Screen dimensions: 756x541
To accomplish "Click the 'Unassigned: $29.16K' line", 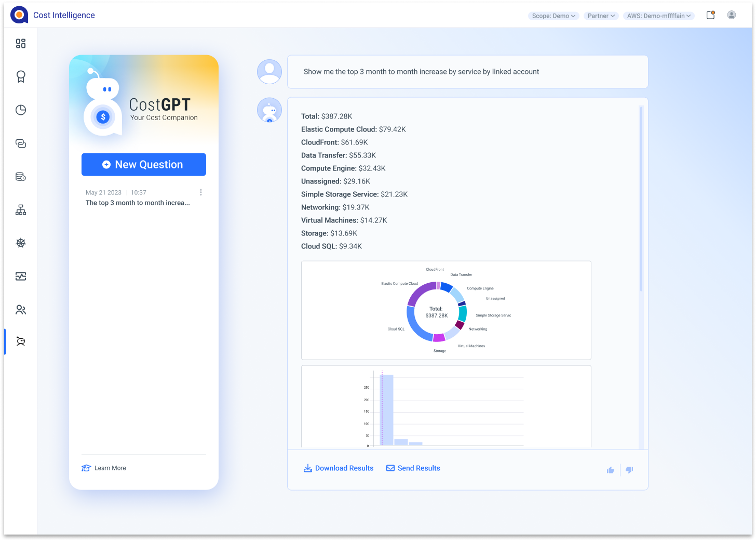I will (x=335, y=181).
